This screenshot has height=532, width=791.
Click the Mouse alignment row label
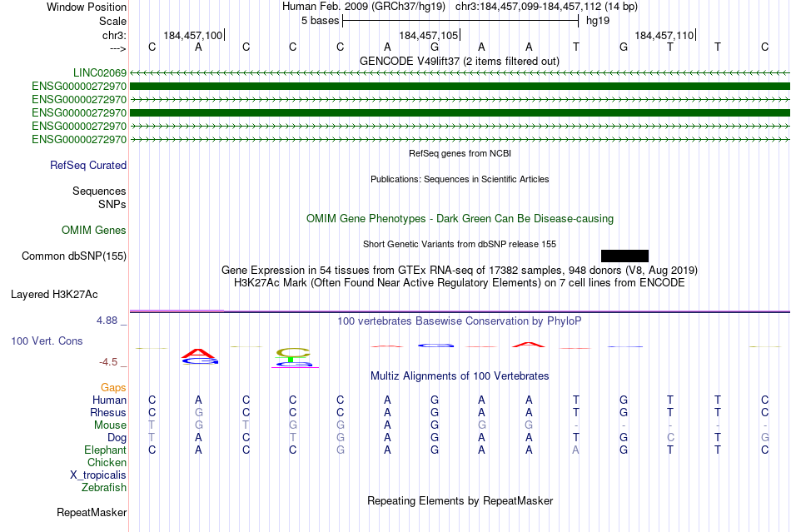[111, 425]
